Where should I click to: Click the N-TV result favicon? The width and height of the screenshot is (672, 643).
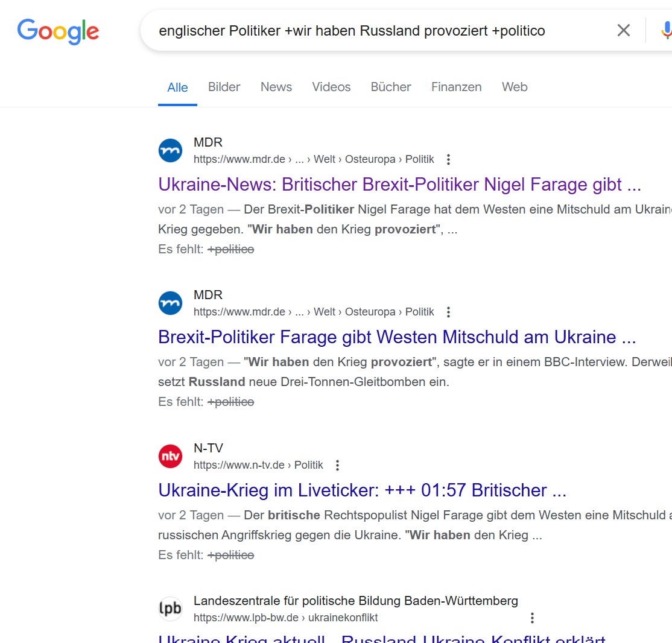point(170,456)
